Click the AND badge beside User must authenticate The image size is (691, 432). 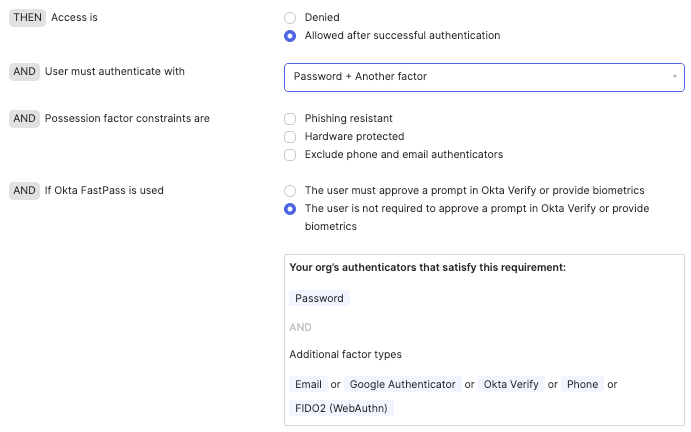point(23,72)
